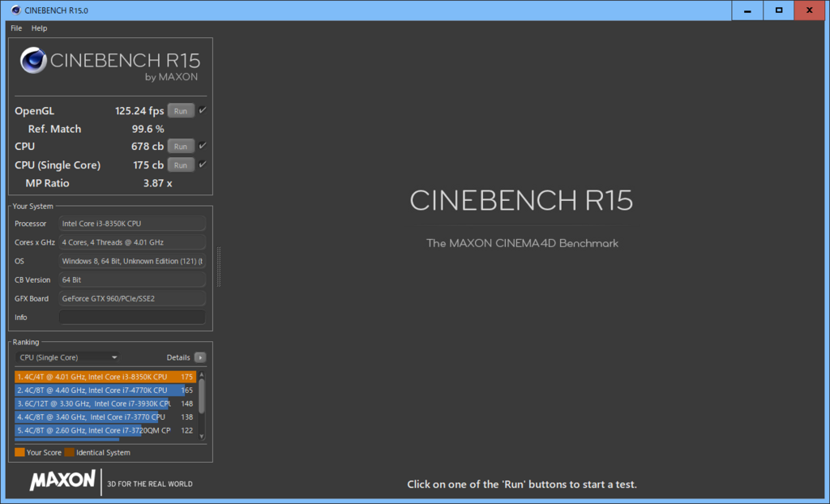Click the Cinebench app icon in title bar

[x=16, y=10]
